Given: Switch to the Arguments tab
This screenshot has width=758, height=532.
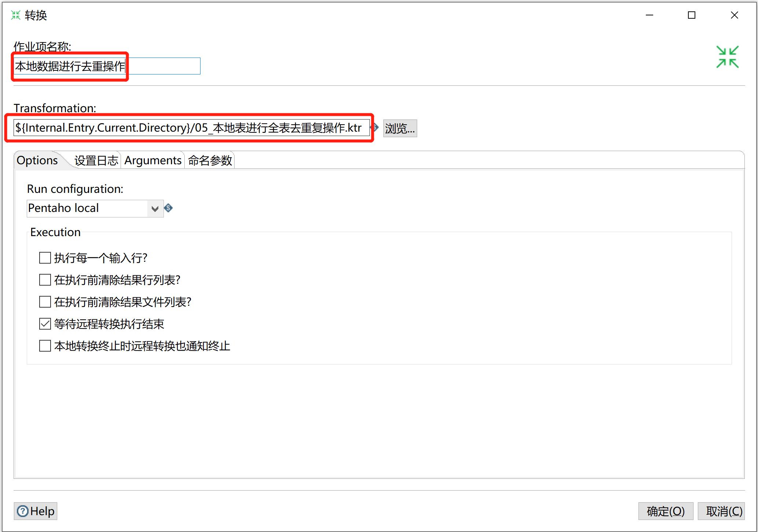Looking at the screenshot, I should tap(153, 160).
